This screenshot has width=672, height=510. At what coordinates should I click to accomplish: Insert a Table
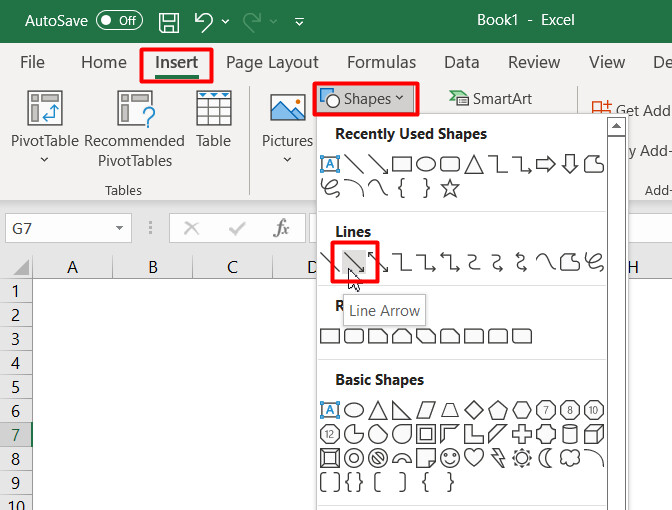pyautogui.click(x=213, y=119)
